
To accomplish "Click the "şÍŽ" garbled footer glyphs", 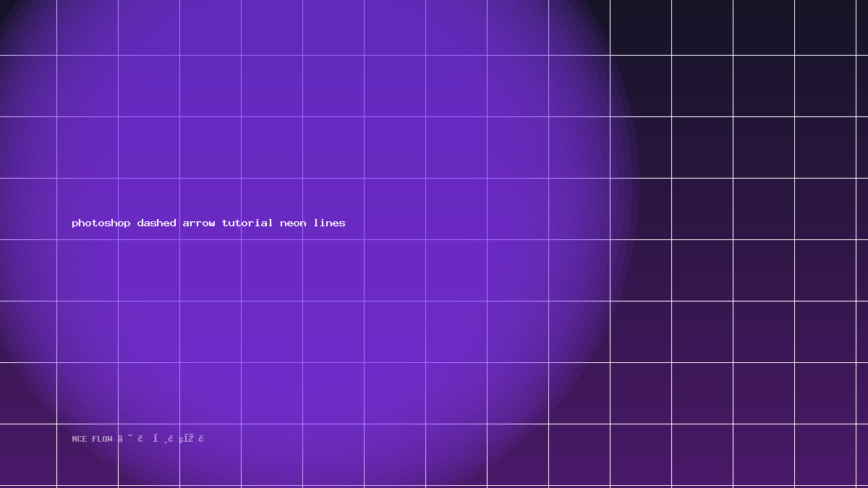I will click(186, 439).
